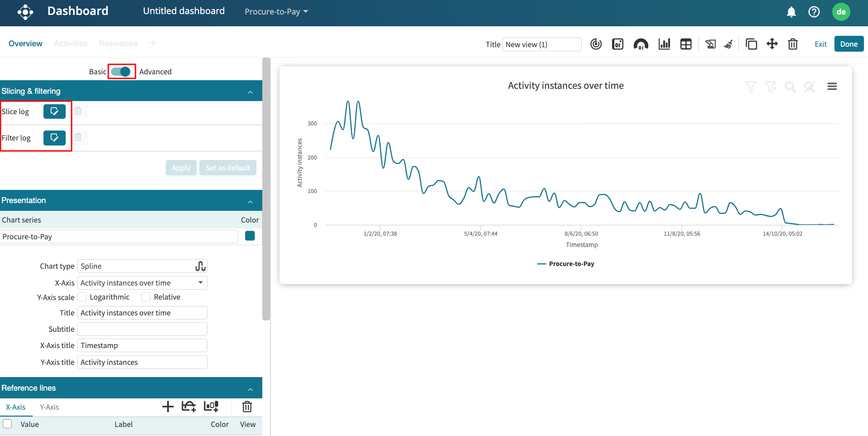Toggle the Basic/Advanced switch
This screenshot has width=868, height=436.
pos(121,72)
